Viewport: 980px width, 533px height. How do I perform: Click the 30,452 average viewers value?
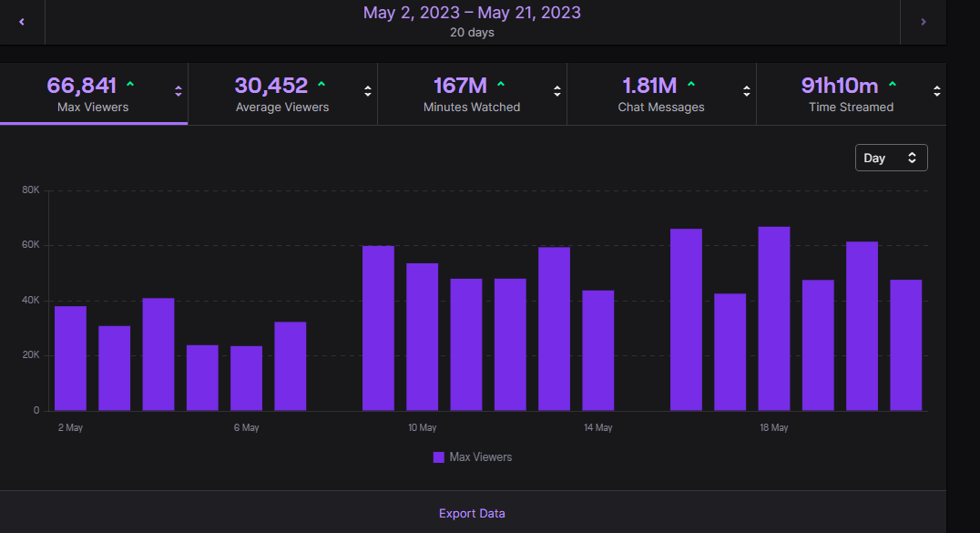271,86
